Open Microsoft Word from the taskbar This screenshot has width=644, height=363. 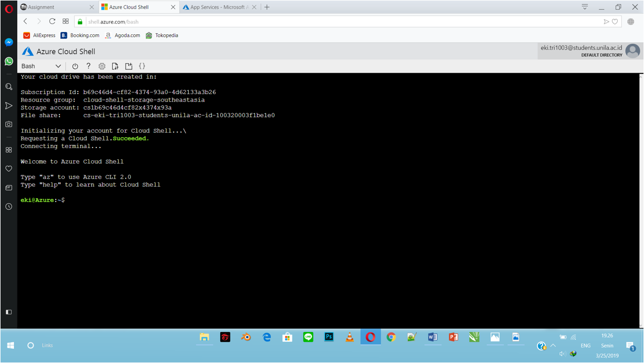pyautogui.click(x=433, y=337)
